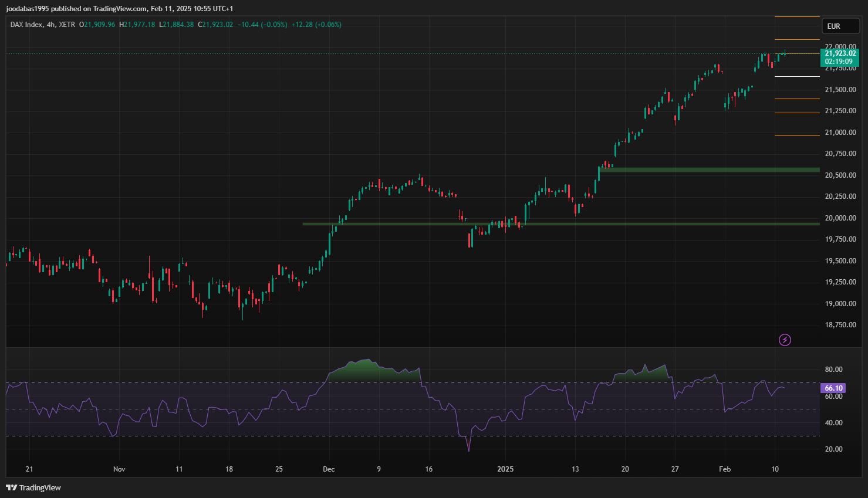
Task: Click the 27 date label on time axis
Action: (675, 469)
